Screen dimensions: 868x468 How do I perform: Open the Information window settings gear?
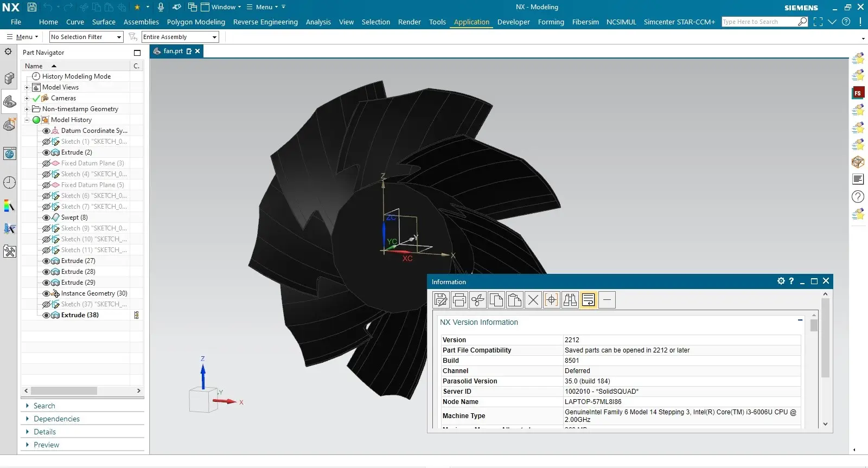[x=781, y=281]
